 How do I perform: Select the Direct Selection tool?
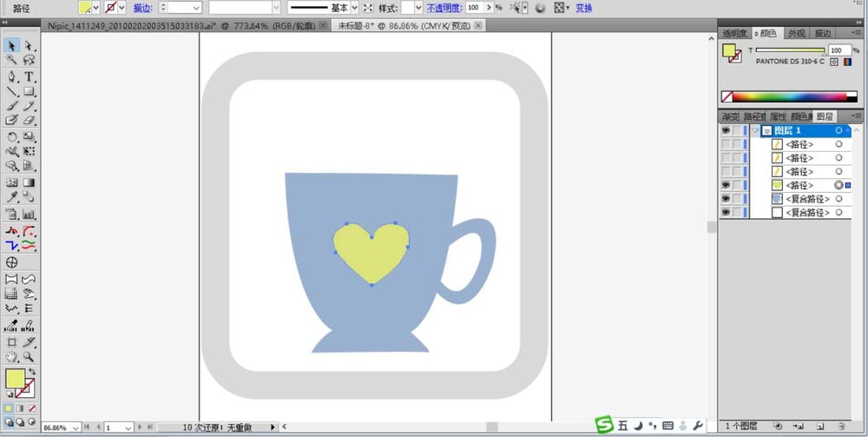[29, 45]
